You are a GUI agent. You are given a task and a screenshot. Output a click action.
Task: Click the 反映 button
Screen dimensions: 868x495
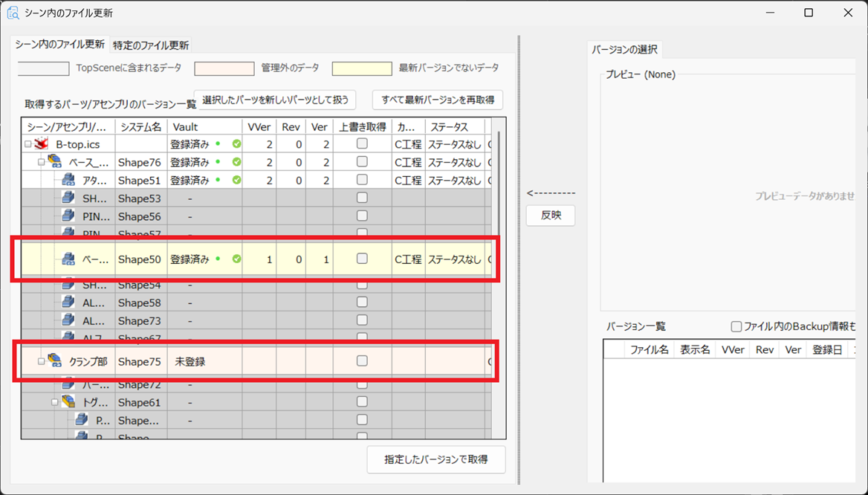coord(550,216)
